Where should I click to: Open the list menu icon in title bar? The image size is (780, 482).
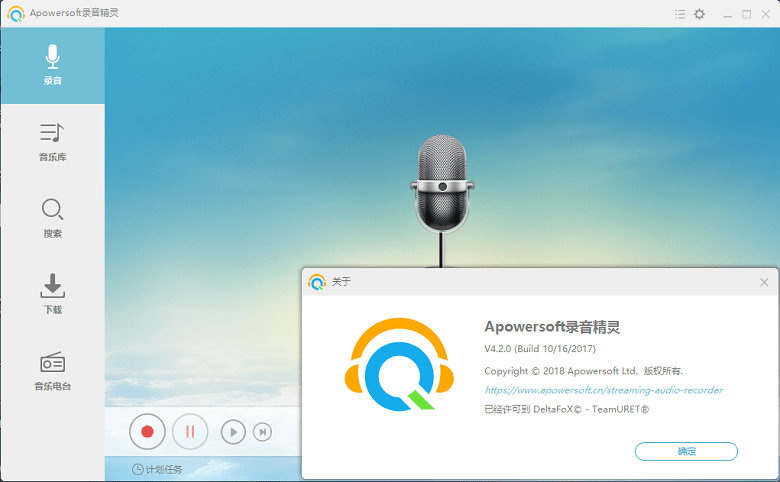(x=680, y=14)
